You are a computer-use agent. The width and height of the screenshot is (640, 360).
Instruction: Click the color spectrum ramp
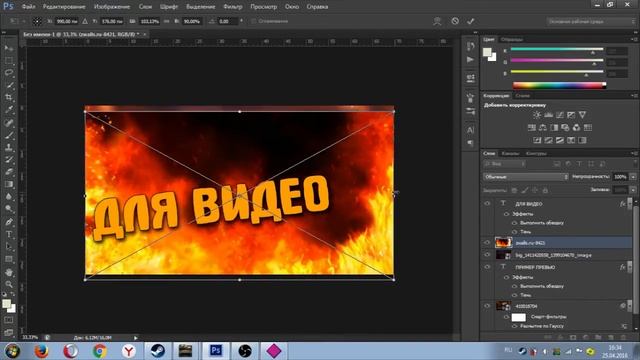559,85
